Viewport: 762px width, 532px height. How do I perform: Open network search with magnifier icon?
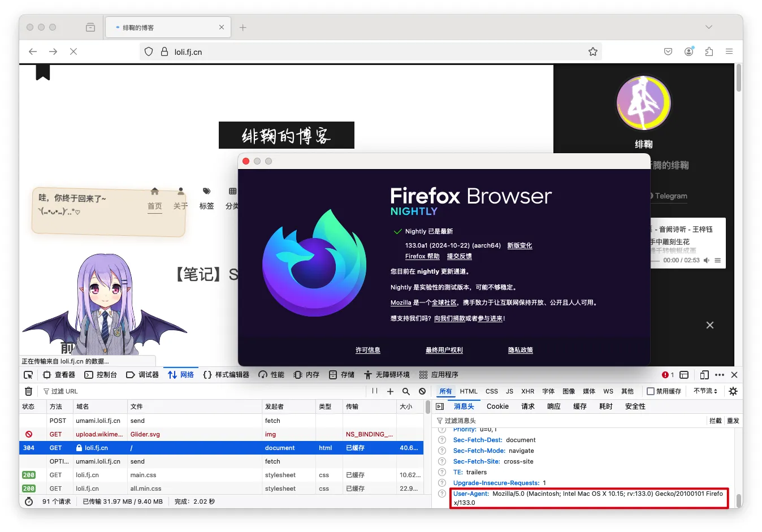[406, 391]
